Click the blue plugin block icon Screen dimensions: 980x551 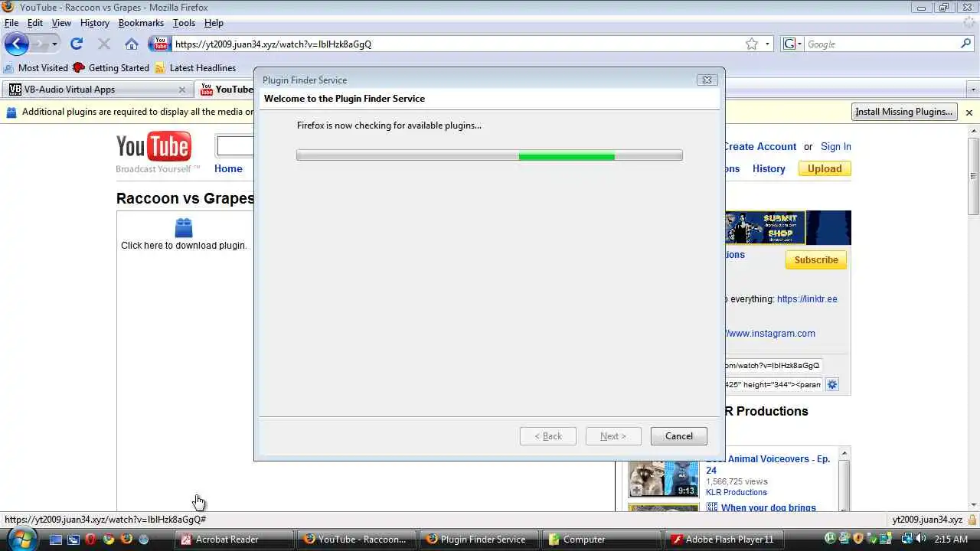click(184, 227)
